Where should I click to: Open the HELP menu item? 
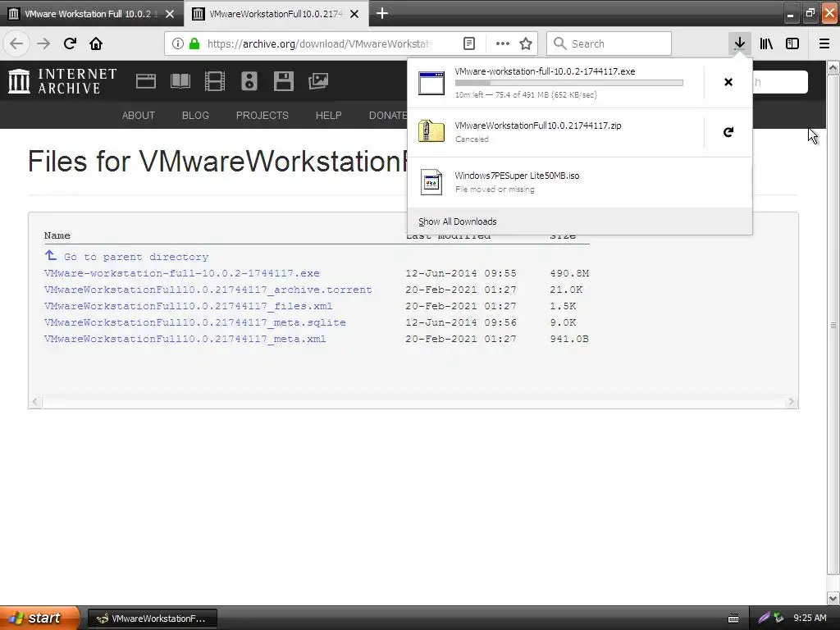[328, 115]
